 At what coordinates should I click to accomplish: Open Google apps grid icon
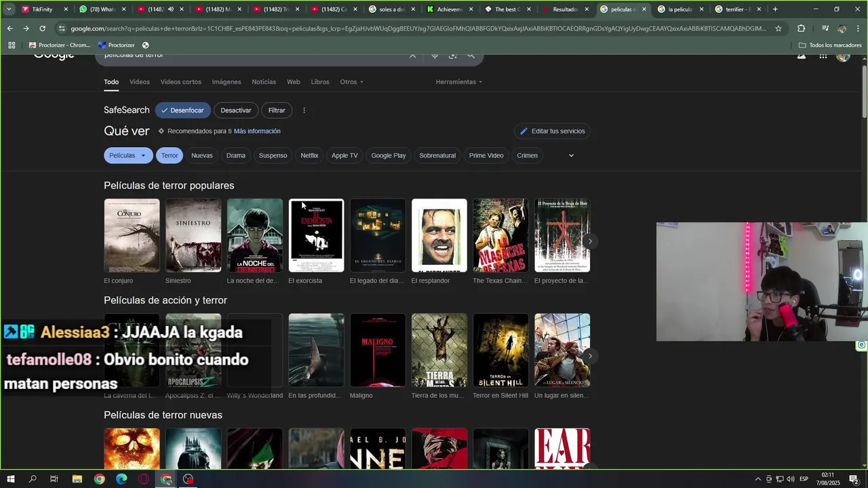(823, 56)
